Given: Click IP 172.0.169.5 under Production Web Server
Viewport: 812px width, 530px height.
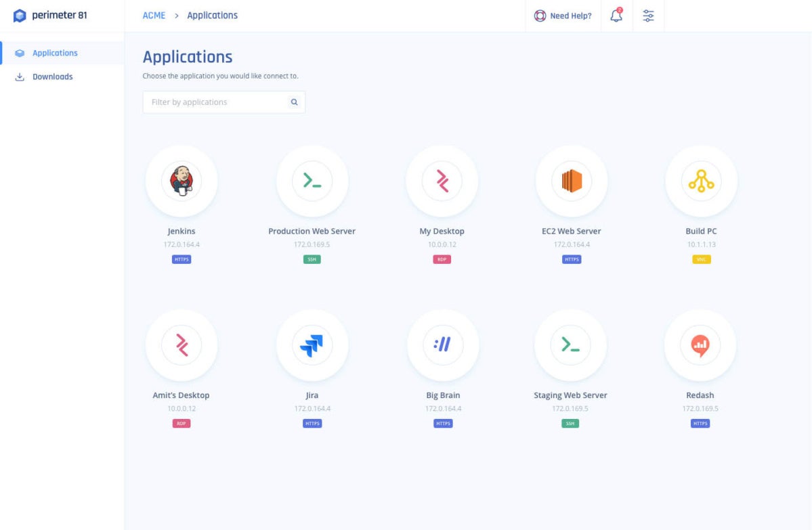Looking at the screenshot, I should tap(312, 244).
